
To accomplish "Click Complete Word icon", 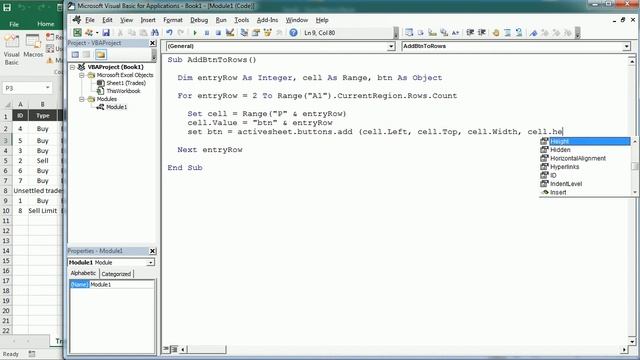I will coord(456,33).
